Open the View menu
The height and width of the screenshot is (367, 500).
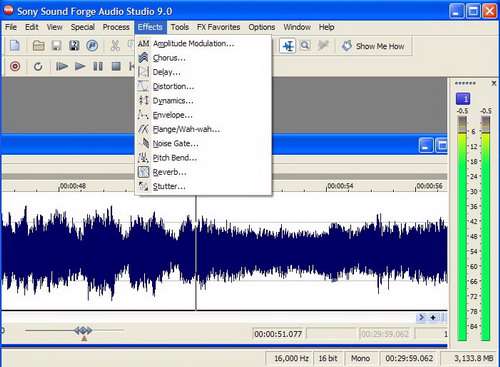pyautogui.click(x=54, y=27)
